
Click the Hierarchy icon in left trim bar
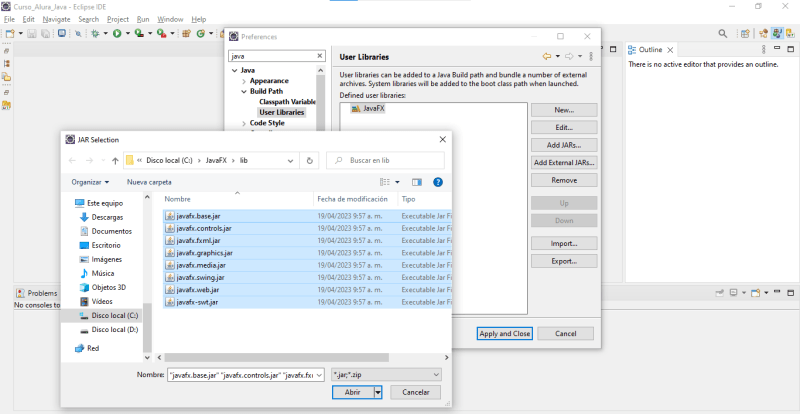(x=7, y=64)
